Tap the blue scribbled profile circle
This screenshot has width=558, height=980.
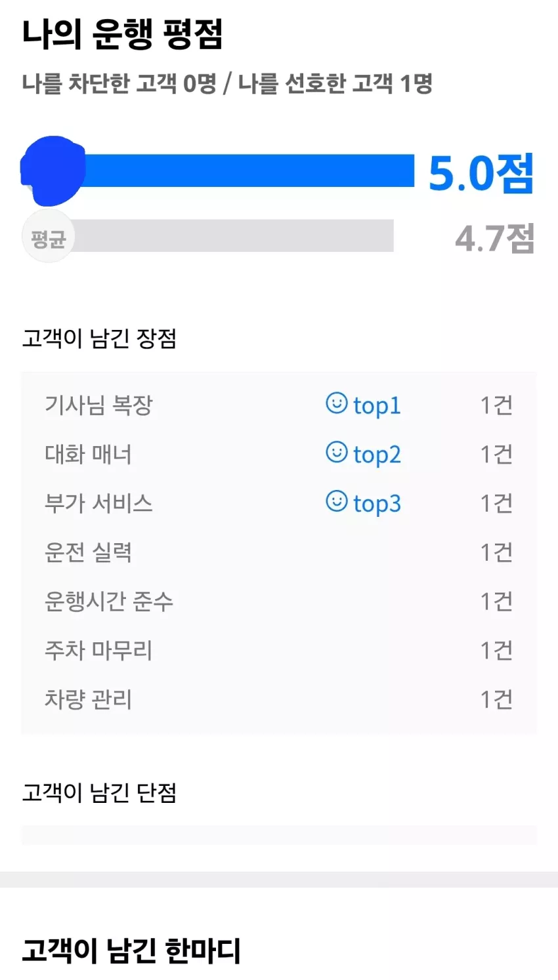[53, 170]
